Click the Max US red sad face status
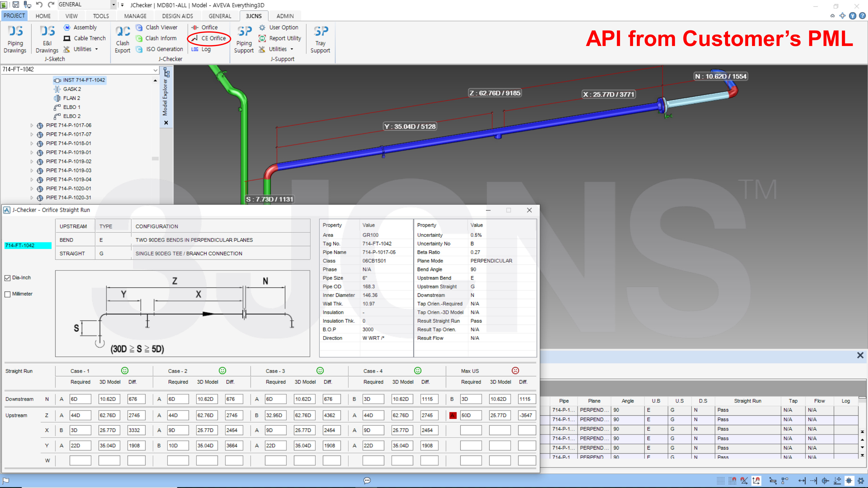 515,371
